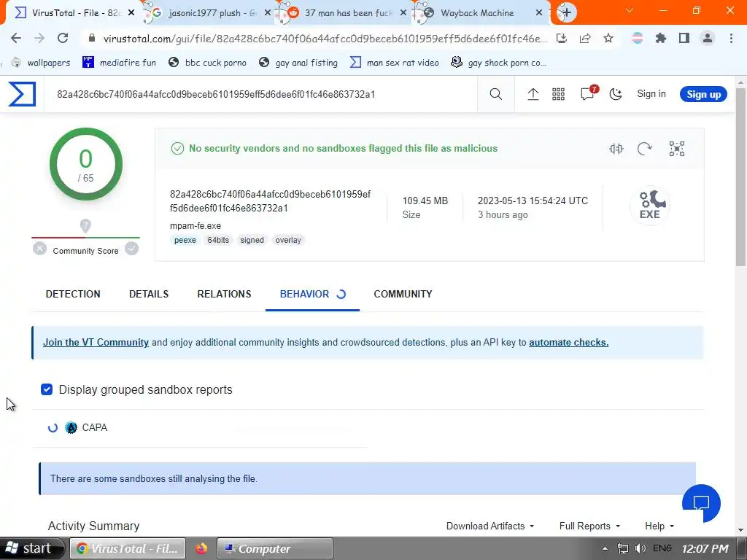Image resolution: width=747 pixels, height=560 pixels.
Task: Click the mpam-fe.exe file name
Action: [x=196, y=226]
